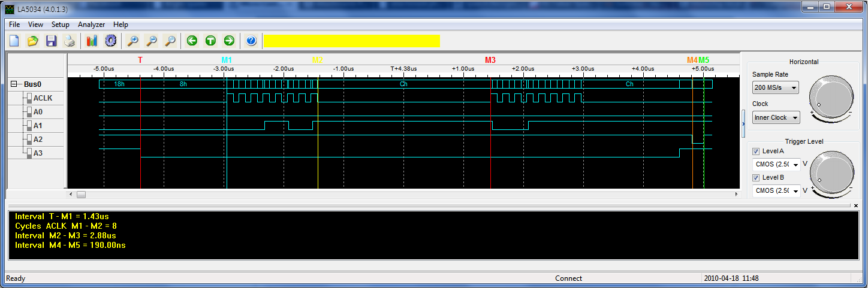Toggle the Level A checkbox
868x288 pixels.
[x=757, y=151]
